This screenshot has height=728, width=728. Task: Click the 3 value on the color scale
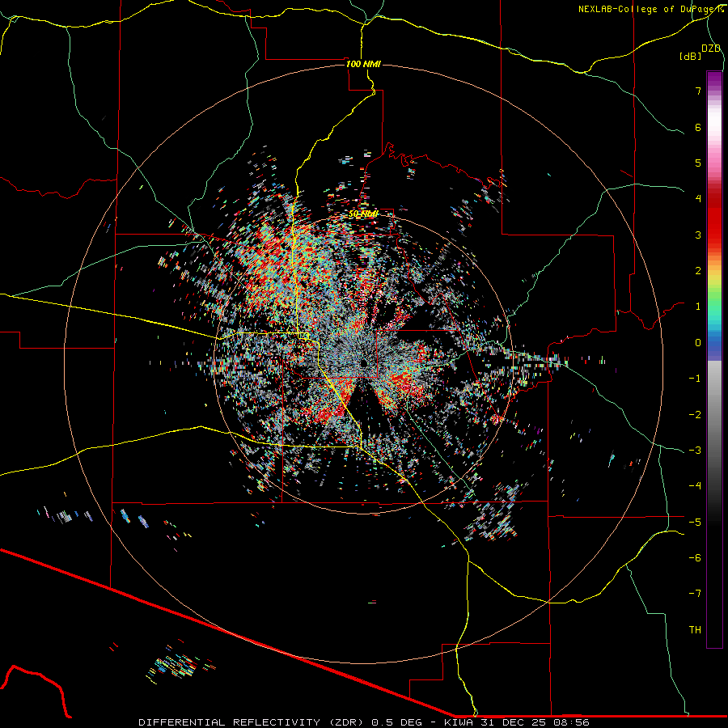point(698,235)
